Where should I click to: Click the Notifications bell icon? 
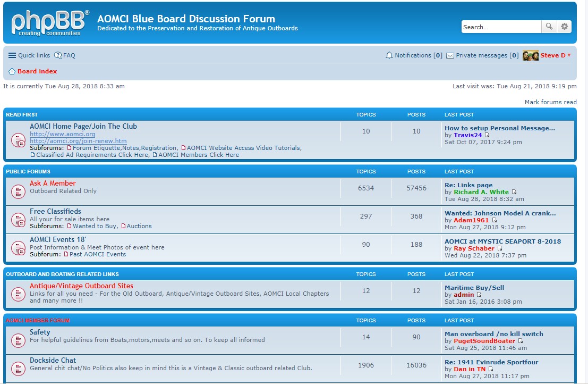point(389,55)
